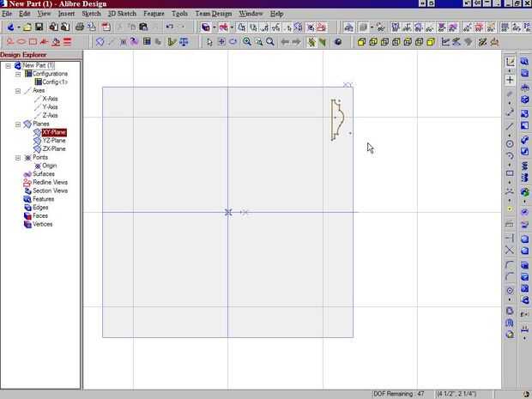Click the red calendar-like icon
Screen dimensions: 532x399
point(106,27)
